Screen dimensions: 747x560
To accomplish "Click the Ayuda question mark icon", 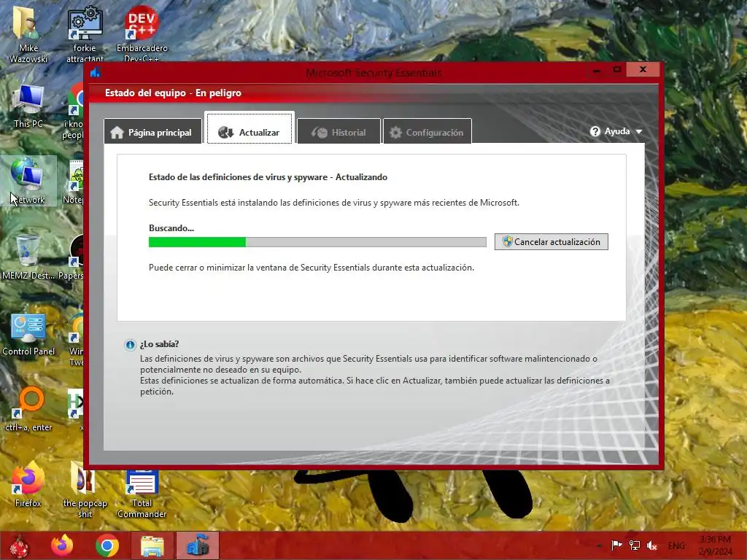I will [x=595, y=131].
